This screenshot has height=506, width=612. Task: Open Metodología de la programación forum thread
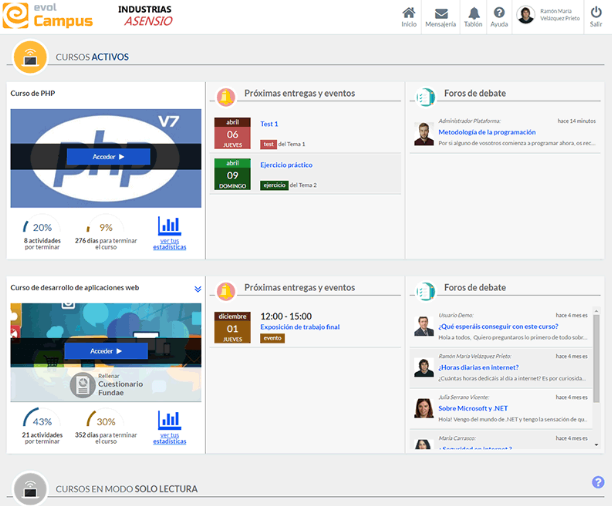point(486,132)
